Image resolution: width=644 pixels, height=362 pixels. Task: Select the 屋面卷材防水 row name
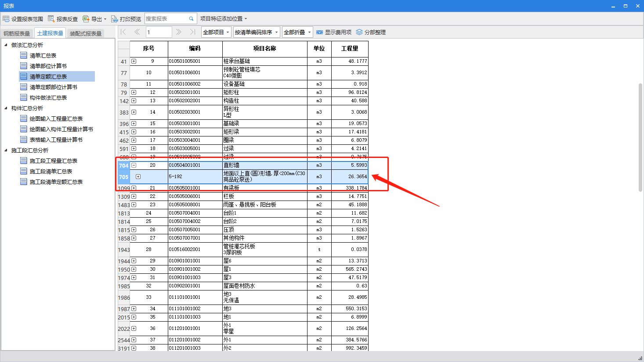[x=265, y=286]
